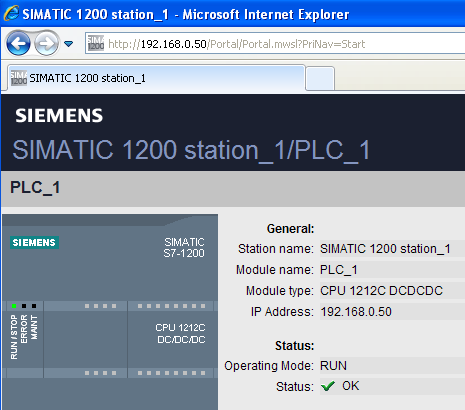Click the Station name value SIMATIC 1200 station_1
Screen dimensions: 465x410
(x=385, y=249)
